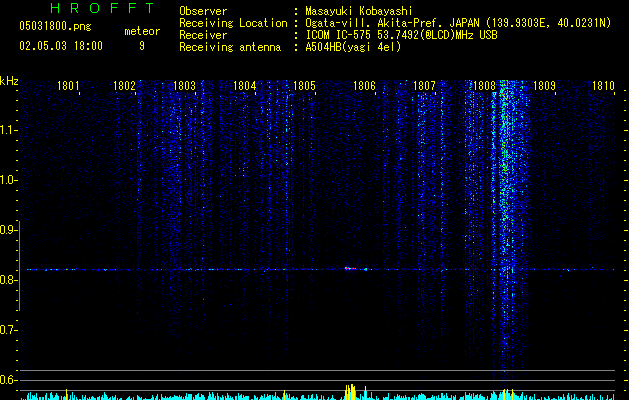This screenshot has height=400, width=629.
Task: Click the 1802 time marker
Action: pyautogui.click(x=124, y=86)
